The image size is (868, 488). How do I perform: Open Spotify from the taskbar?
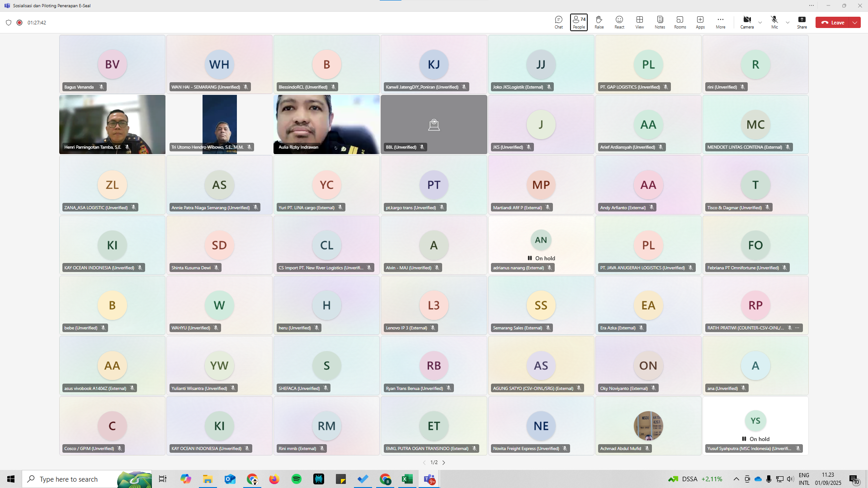click(297, 479)
